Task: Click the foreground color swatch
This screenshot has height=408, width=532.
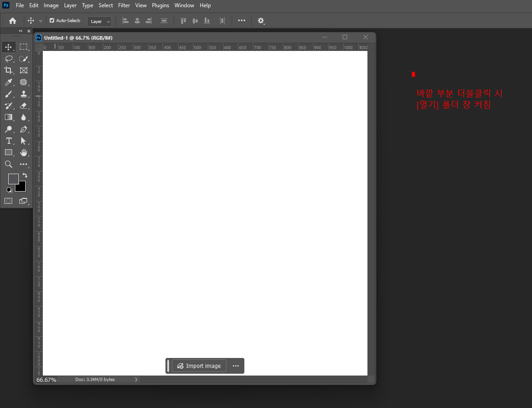Action: click(13, 179)
